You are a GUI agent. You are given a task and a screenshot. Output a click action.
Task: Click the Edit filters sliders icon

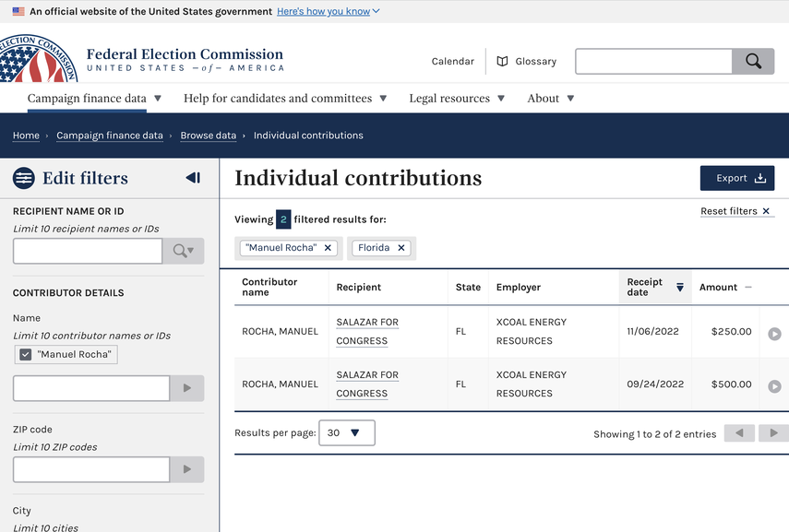click(22, 177)
